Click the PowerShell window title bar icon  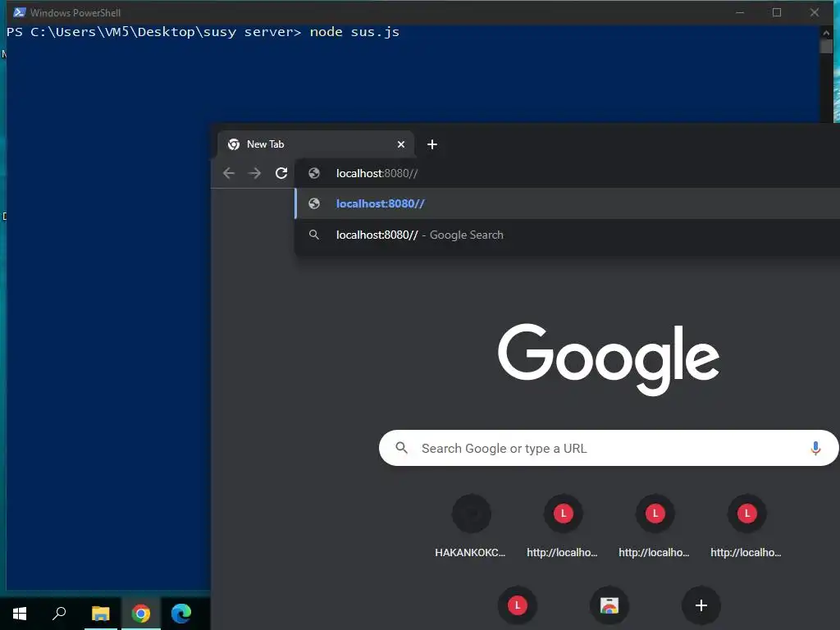pos(20,12)
